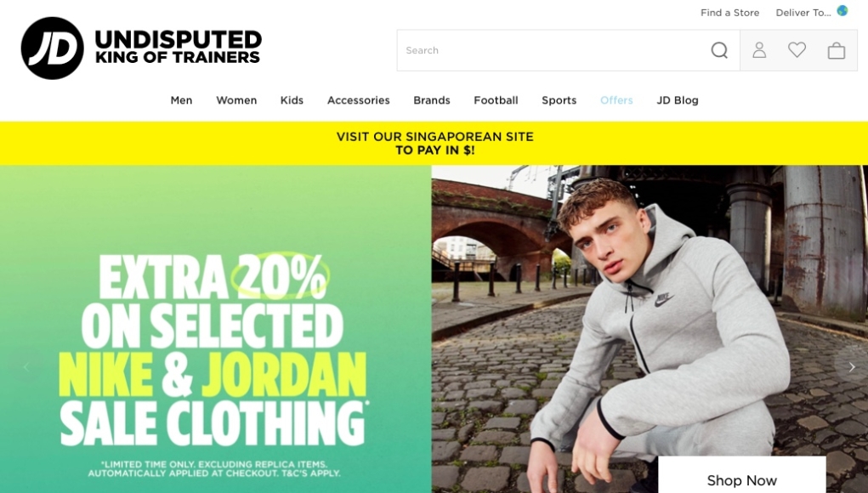Go to the Sports section
The width and height of the screenshot is (868, 493).
click(x=559, y=100)
